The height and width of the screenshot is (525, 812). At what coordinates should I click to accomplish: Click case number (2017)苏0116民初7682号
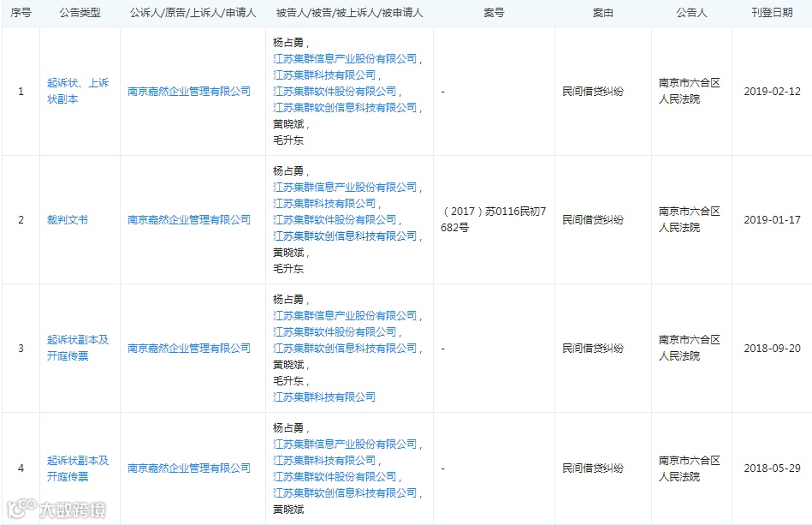tap(494, 219)
